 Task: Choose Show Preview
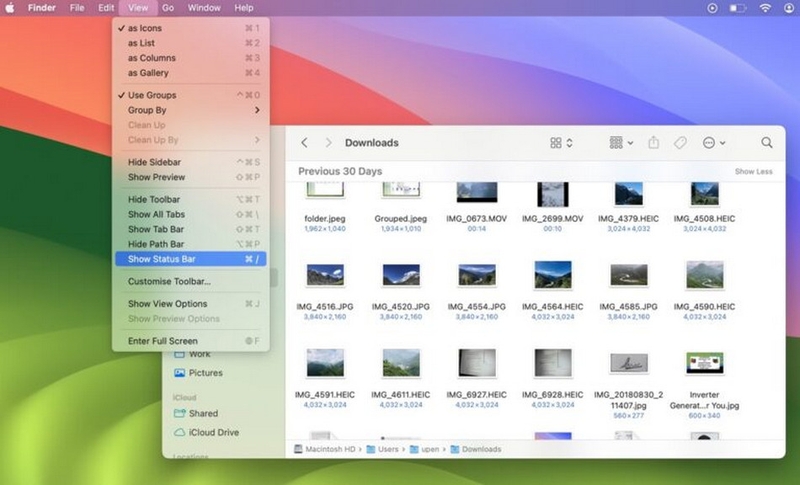click(x=191, y=177)
